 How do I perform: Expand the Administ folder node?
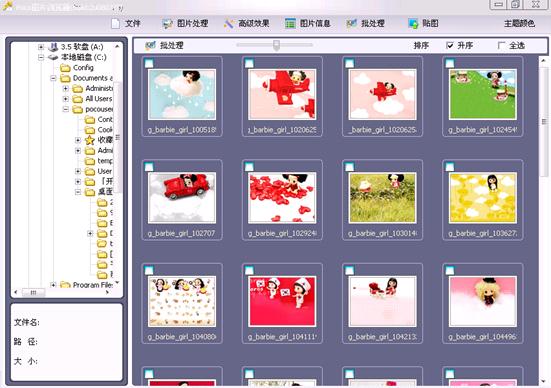(x=66, y=89)
